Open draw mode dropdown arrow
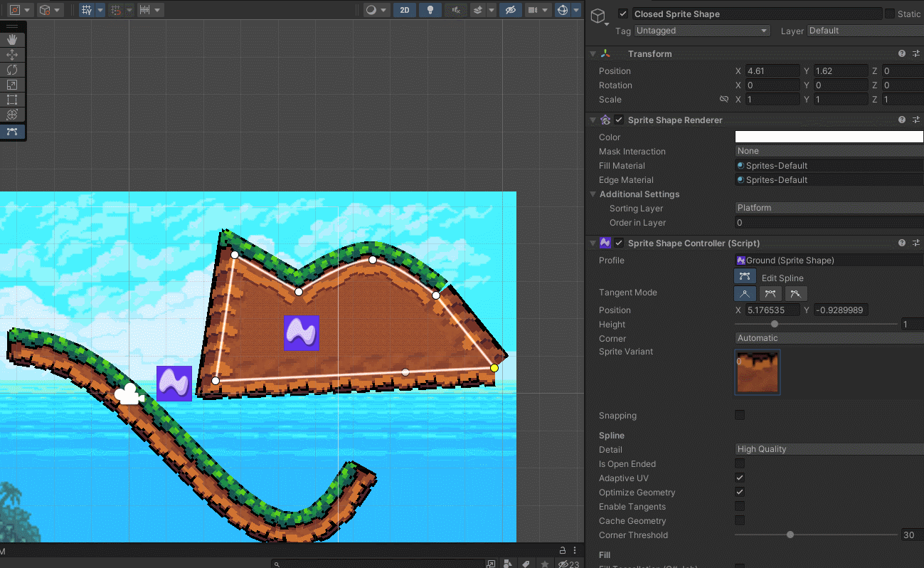The image size is (924, 568). (x=384, y=10)
